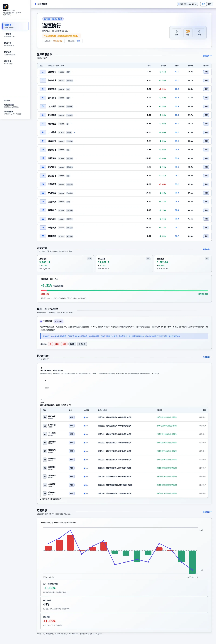Click the 森 avatar icon for 森源电气
Viewport: 216px width, 644px height.
pos(45,451)
